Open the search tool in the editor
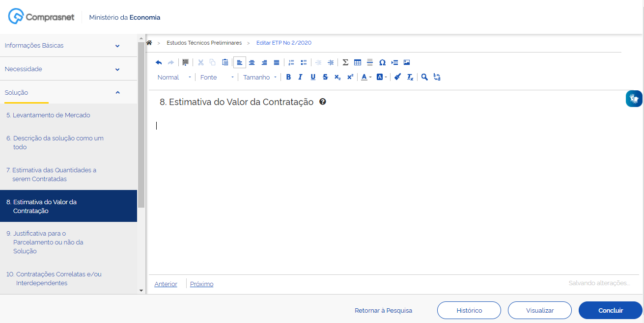The image size is (644, 323). click(424, 77)
